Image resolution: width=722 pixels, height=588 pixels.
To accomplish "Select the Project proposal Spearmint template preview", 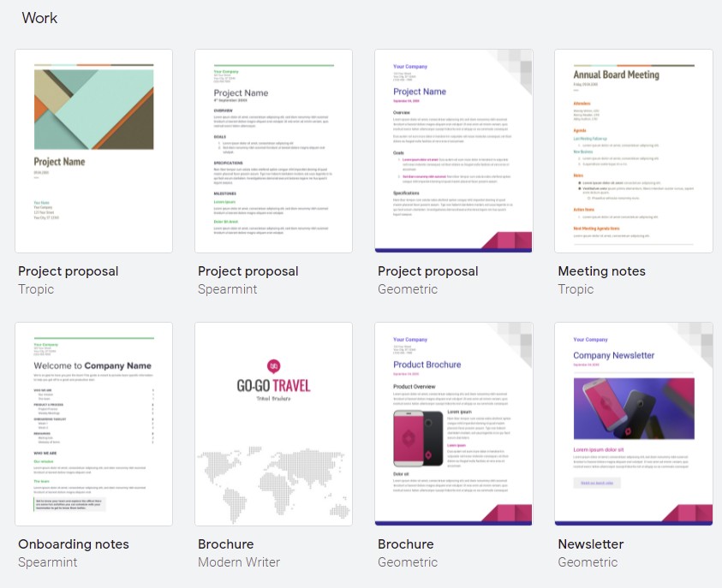I will pos(273,151).
